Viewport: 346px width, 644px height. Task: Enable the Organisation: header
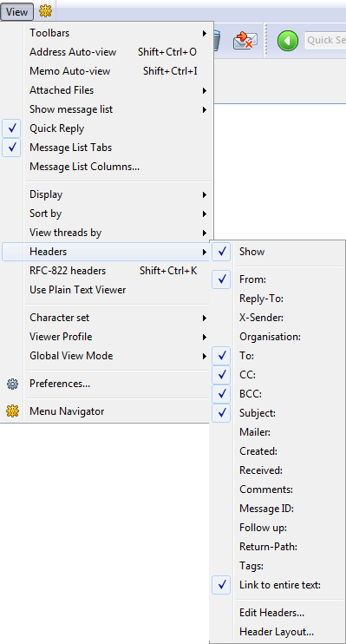277,337
